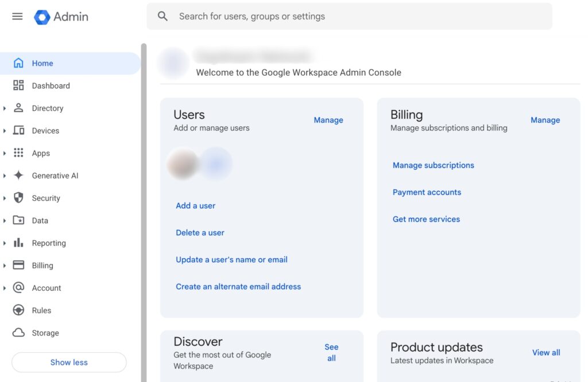Click the Discover card heading
The height and width of the screenshot is (382, 588).
click(198, 341)
